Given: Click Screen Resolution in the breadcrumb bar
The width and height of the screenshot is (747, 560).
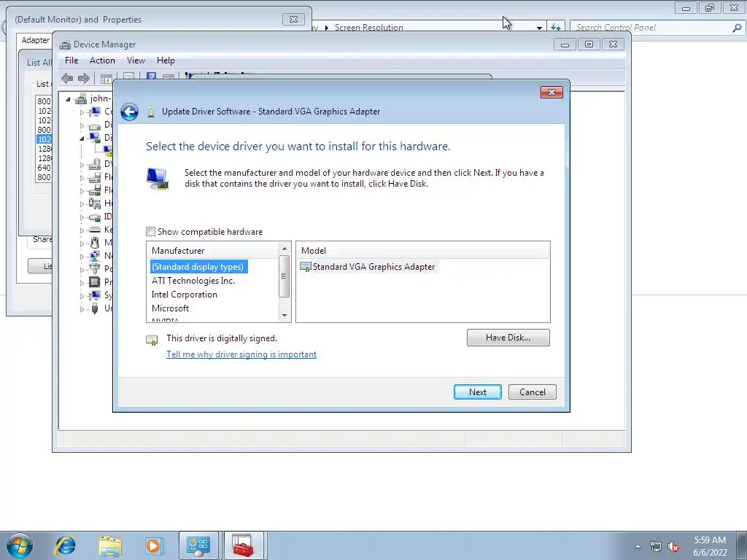Looking at the screenshot, I should click(368, 28).
